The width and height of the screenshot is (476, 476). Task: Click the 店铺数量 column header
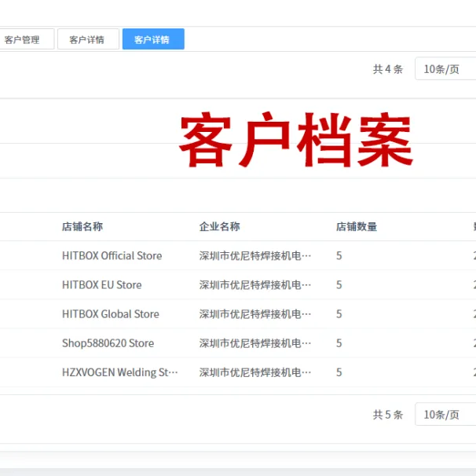click(357, 226)
